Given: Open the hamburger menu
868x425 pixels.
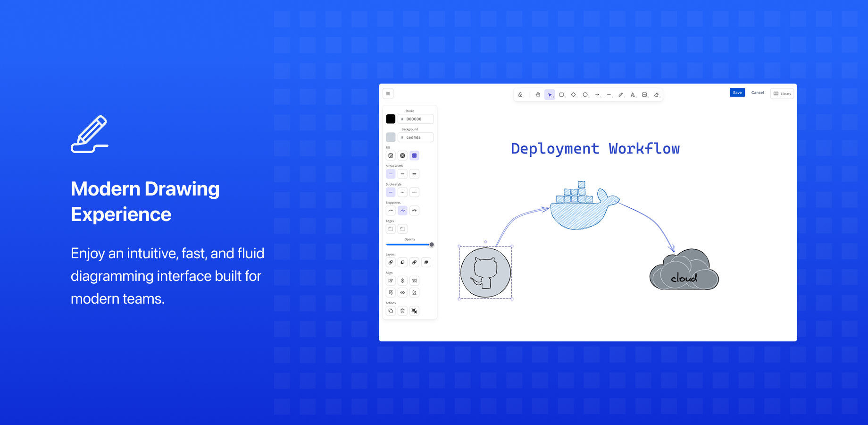Looking at the screenshot, I should pos(388,93).
